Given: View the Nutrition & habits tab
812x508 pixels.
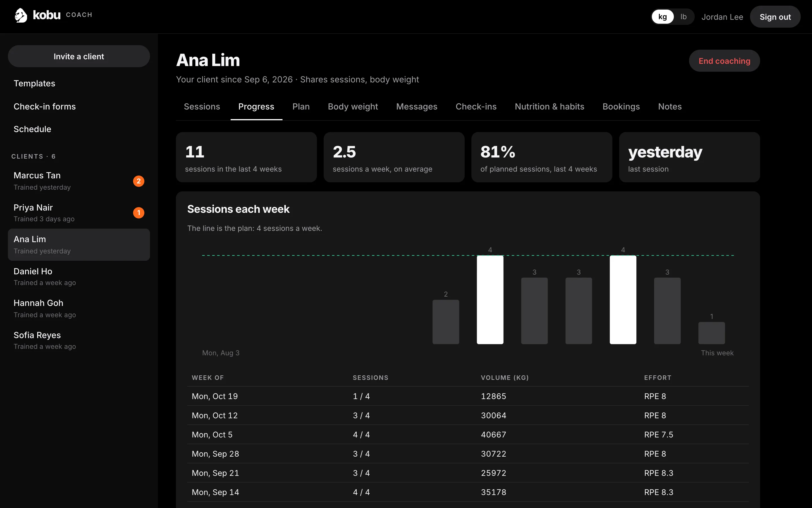Looking at the screenshot, I should pyautogui.click(x=550, y=106).
